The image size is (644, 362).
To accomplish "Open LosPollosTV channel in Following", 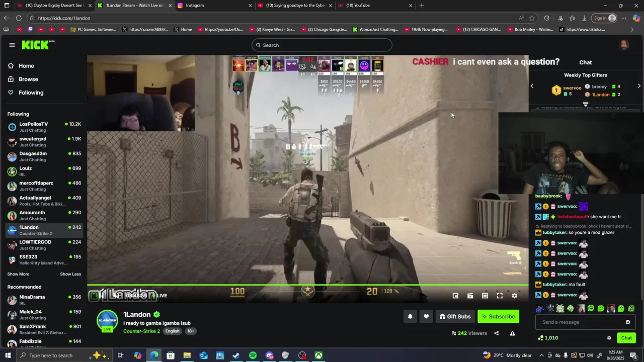I will click(44, 127).
